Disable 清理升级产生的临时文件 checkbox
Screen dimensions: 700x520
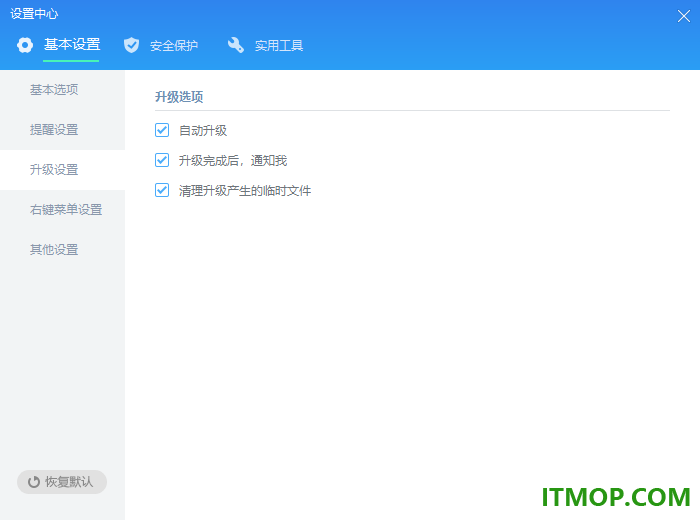coord(162,191)
